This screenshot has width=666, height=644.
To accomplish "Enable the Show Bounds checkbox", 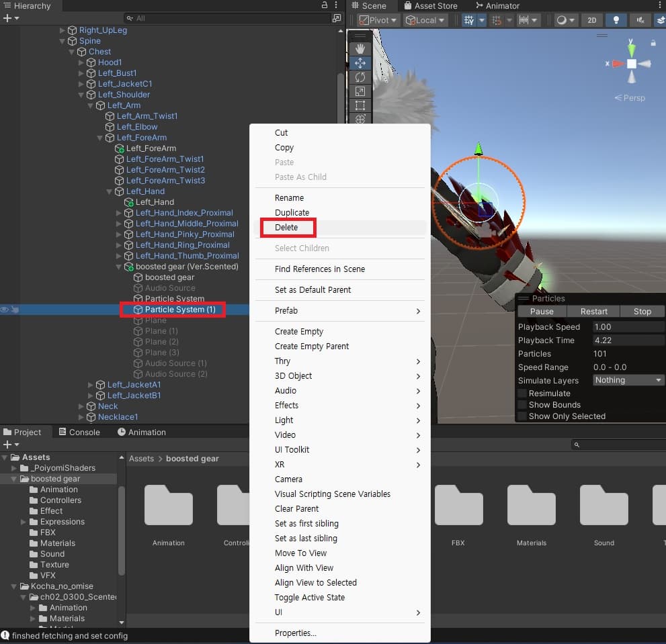I will coord(522,405).
